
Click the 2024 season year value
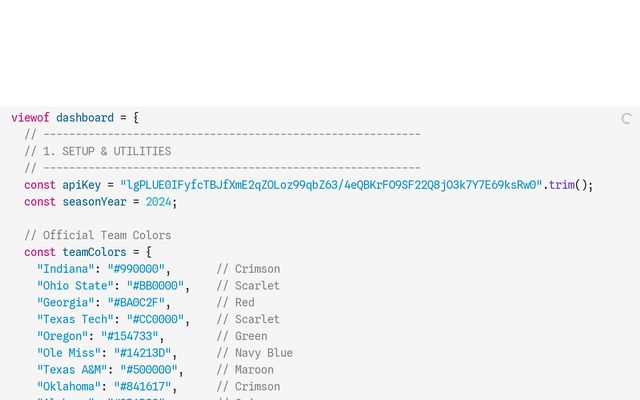(158, 202)
